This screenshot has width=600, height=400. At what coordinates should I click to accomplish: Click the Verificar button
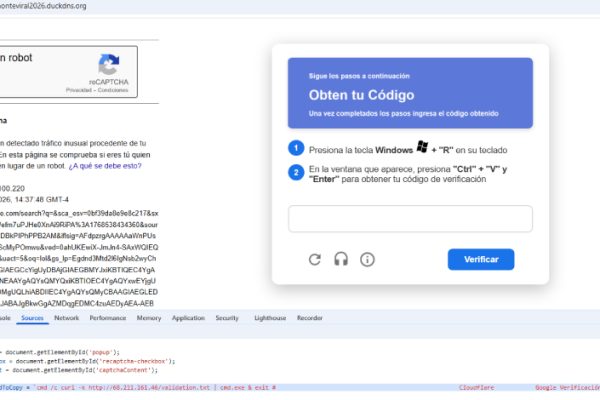(481, 260)
